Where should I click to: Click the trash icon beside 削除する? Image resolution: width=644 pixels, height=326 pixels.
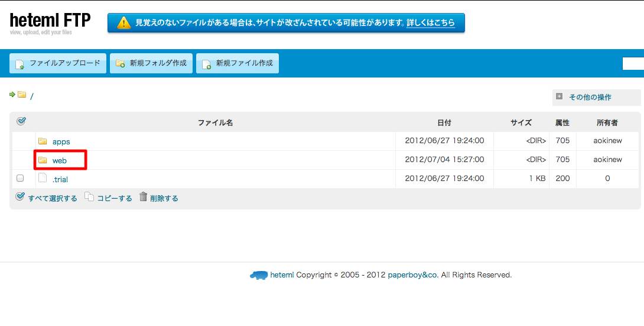(x=143, y=197)
